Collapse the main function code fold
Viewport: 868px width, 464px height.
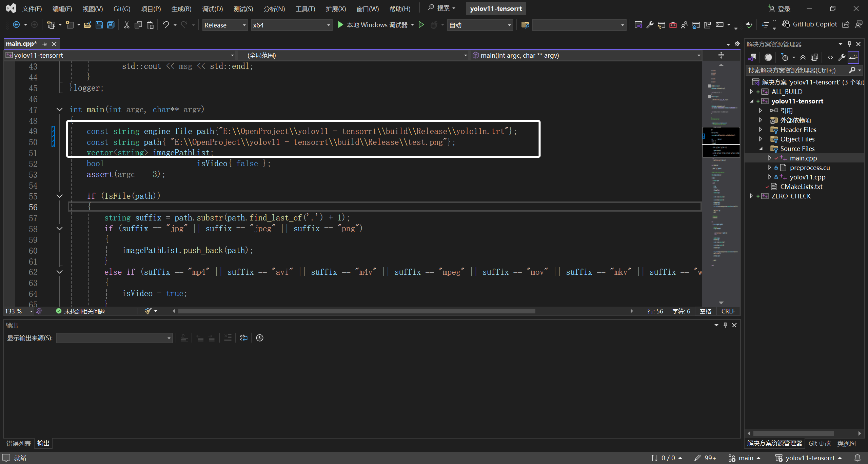[60, 110]
